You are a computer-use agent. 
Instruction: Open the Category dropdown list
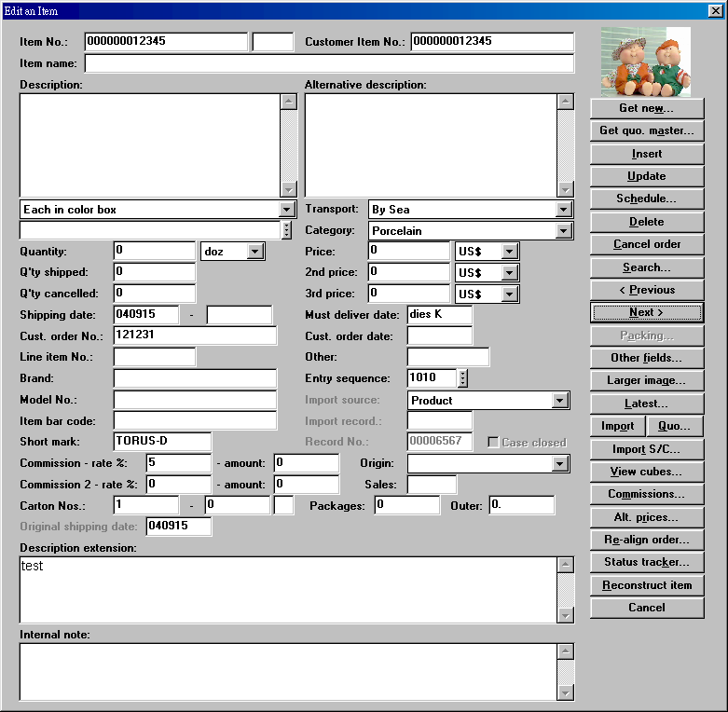click(563, 230)
